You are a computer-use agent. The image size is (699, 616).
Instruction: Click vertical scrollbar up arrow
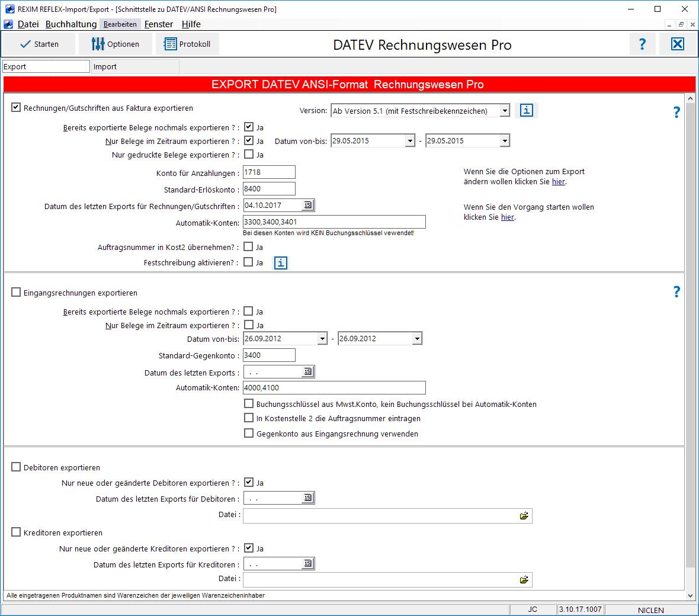tap(690, 98)
